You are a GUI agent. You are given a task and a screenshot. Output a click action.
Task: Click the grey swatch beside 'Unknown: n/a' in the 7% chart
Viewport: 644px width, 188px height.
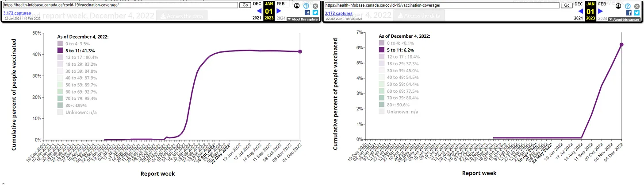coord(381,112)
